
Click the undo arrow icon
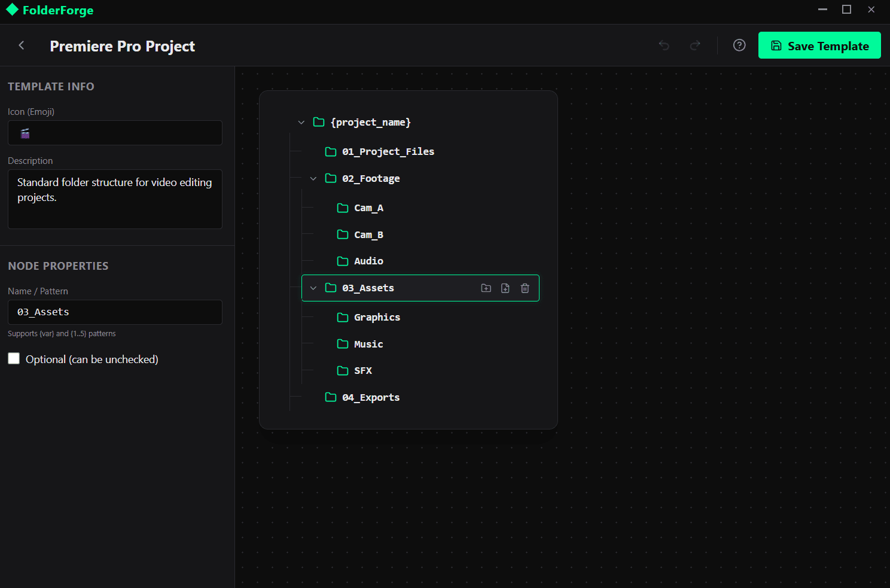coord(664,45)
